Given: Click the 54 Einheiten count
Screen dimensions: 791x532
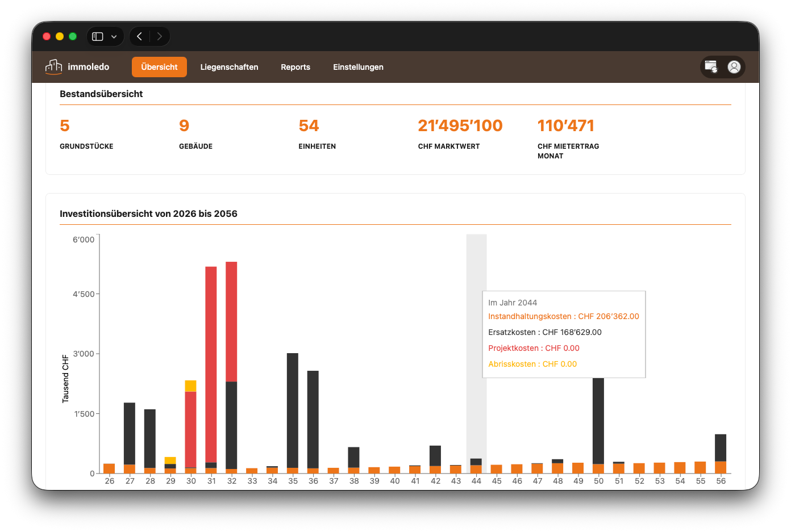Looking at the screenshot, I should pyautogui.click(x=309, y=125).
